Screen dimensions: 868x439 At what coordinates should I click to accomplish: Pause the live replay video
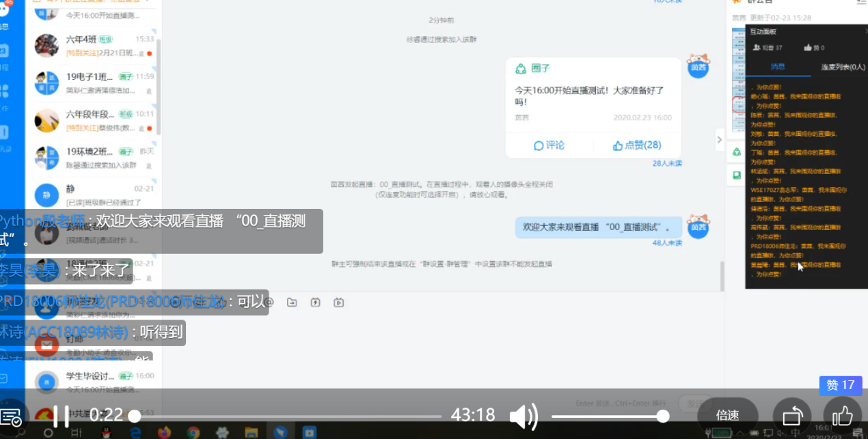pyautogui.click(x=61, y=415)
